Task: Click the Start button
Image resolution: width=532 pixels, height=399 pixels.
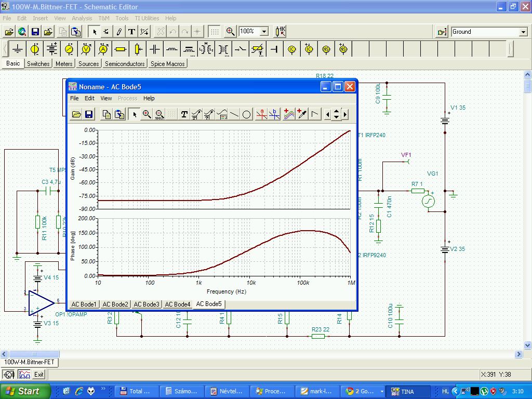Action: coord(24,391)
